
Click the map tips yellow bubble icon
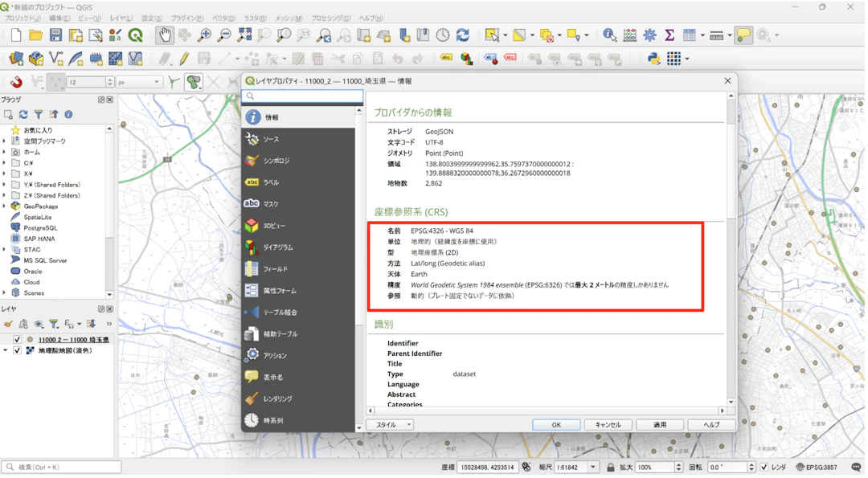(x=744, y=35)
